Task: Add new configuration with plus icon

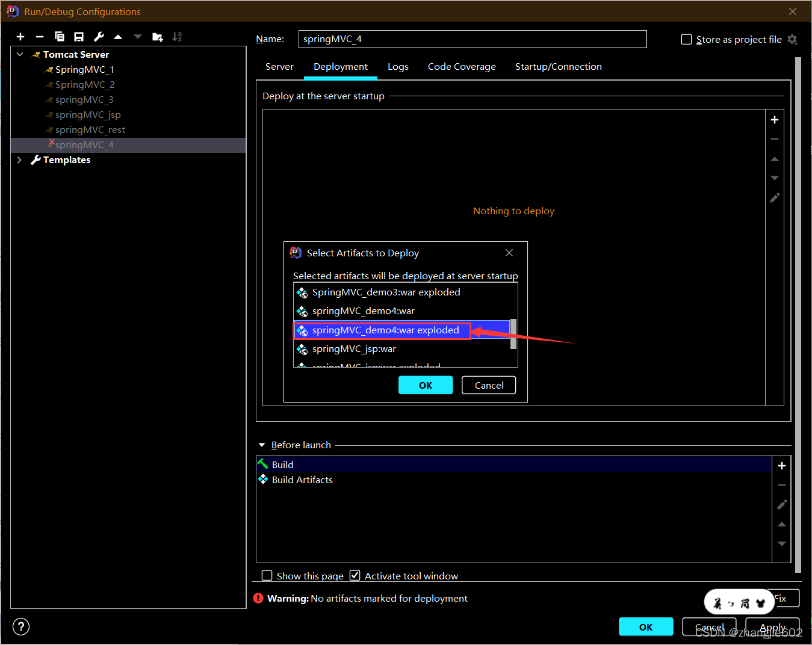Action: (x=20, y=37)
